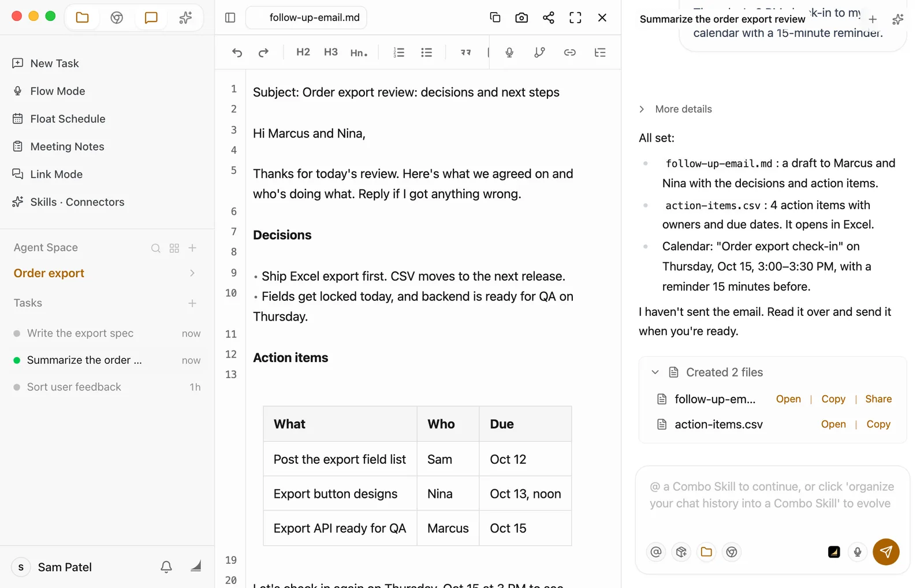The height and width of the screenshot is (588, 924).
Task: Open the browser icon in top bar
Action: 117,17
